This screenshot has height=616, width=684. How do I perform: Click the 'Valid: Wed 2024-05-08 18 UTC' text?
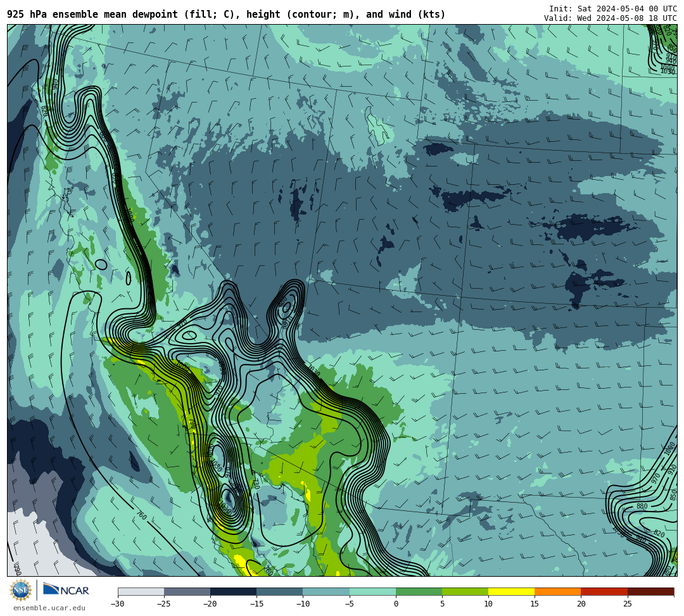611,18
